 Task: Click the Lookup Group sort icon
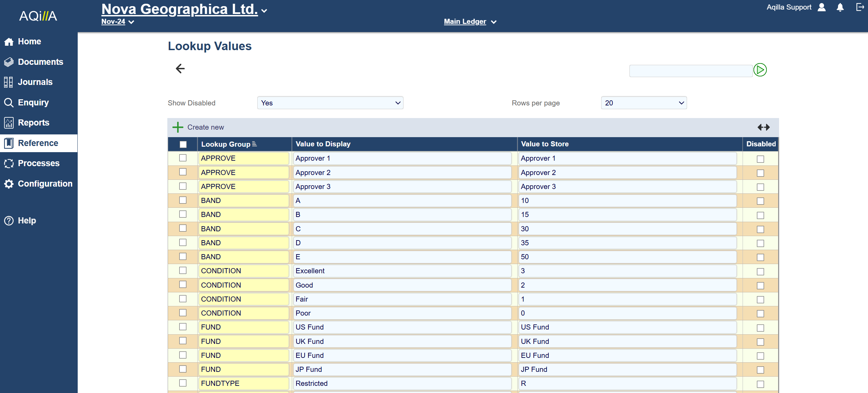point(254,144)
